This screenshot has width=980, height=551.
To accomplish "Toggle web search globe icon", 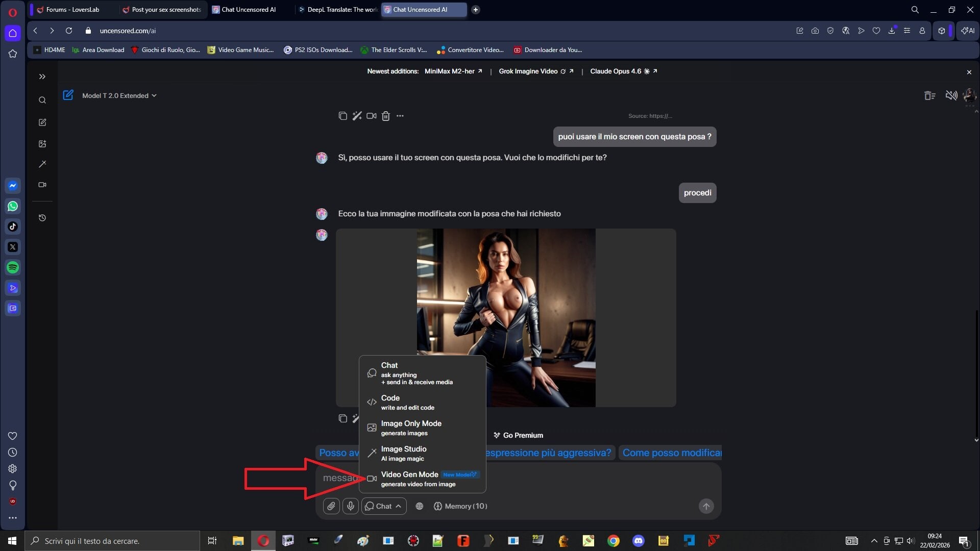I will tap(420, 506).
